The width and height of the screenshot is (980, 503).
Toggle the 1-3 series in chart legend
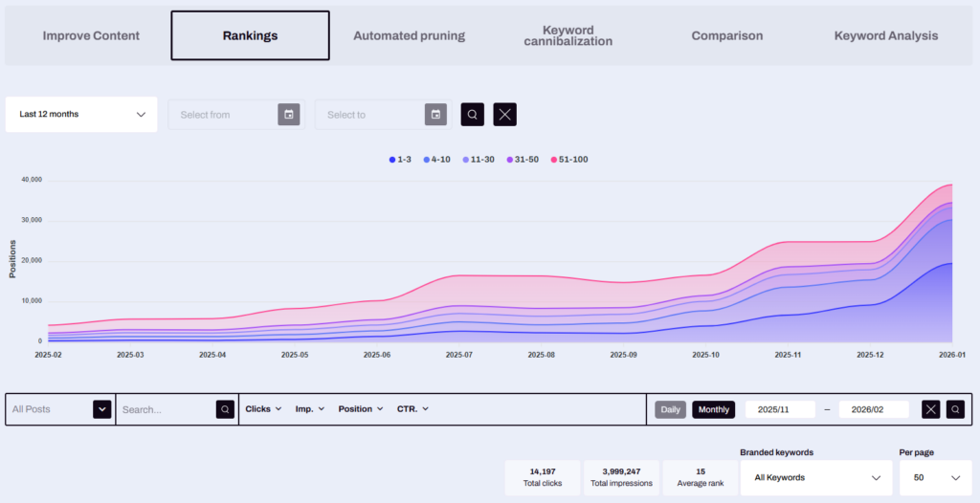pyautogui.click(x=401, y=160)
